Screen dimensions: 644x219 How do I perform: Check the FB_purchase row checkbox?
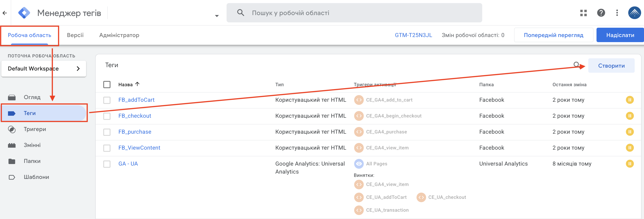click(x=107, y=132)
